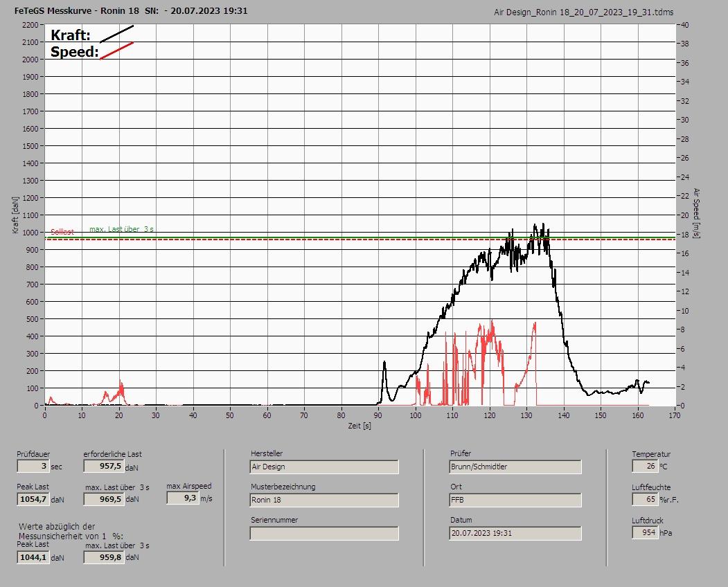Click the green max. Last über 3 s chart label

[x=121, y=228]
